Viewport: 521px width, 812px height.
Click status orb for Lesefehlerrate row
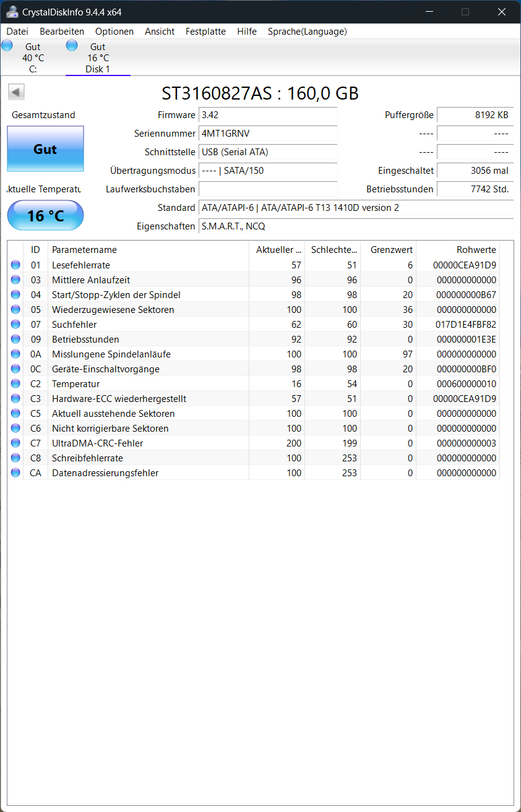(15, 265)
